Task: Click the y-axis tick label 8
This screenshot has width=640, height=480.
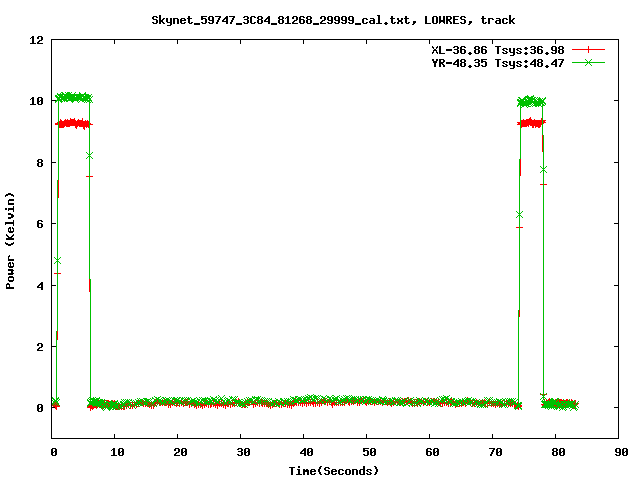Action: coord(40,163)
